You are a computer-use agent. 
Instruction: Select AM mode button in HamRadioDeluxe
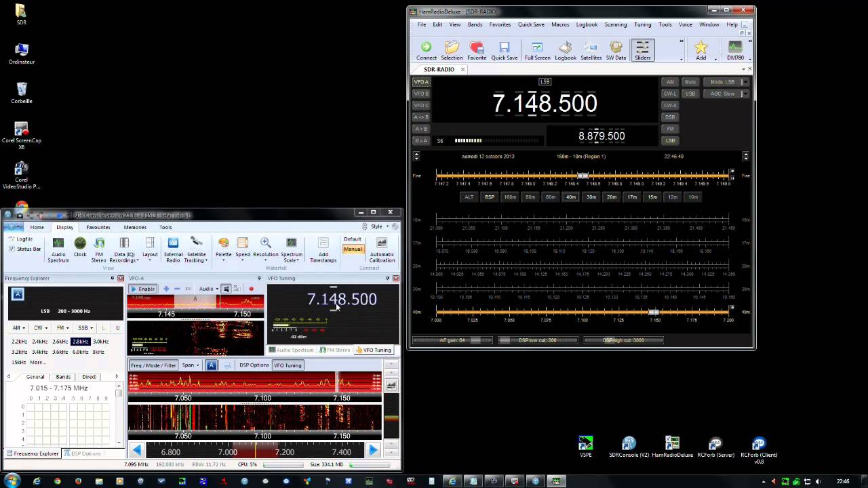[x=670, y=82]
